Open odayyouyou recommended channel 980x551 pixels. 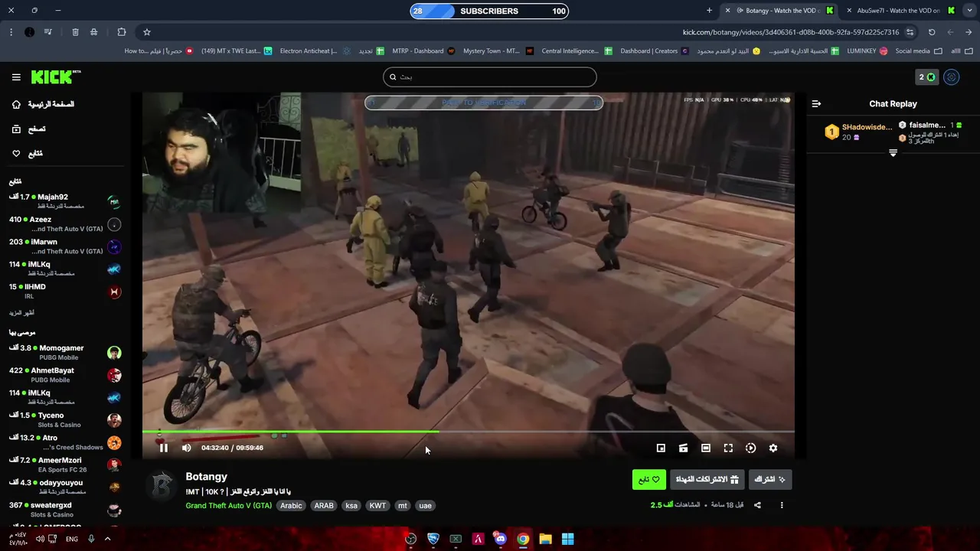pos(65,487)
